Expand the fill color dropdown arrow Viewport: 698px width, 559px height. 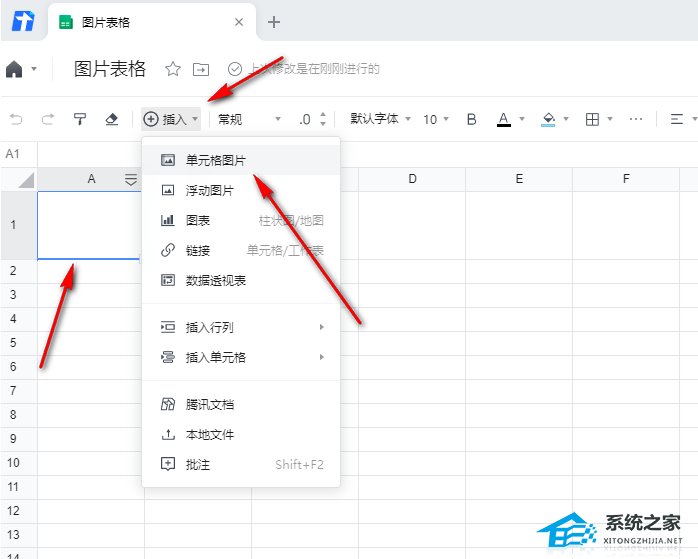pos(566,119)
